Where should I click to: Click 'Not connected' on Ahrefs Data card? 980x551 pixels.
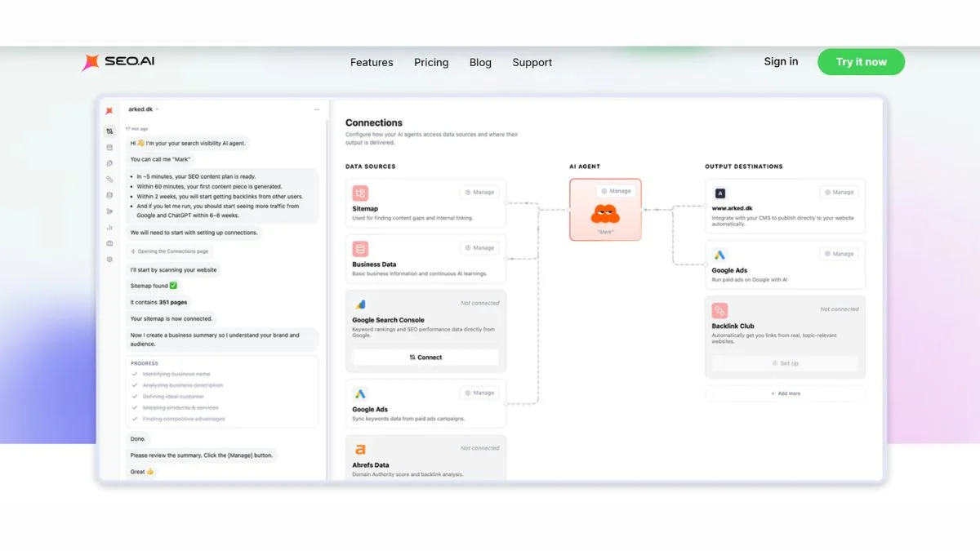pos(480,448)
